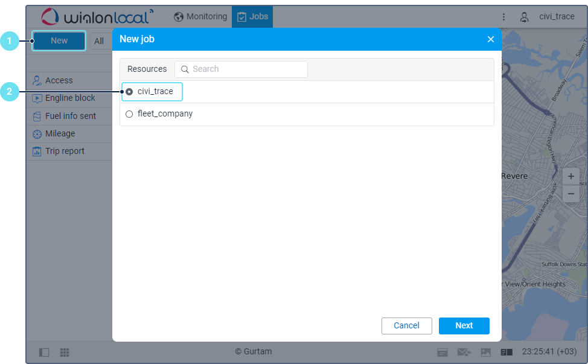Image resolution: width=588 pixels, height=364 pixels.
Task: Cancel the New job dialog
Action: pyautogui.click(x=406, y=326)
